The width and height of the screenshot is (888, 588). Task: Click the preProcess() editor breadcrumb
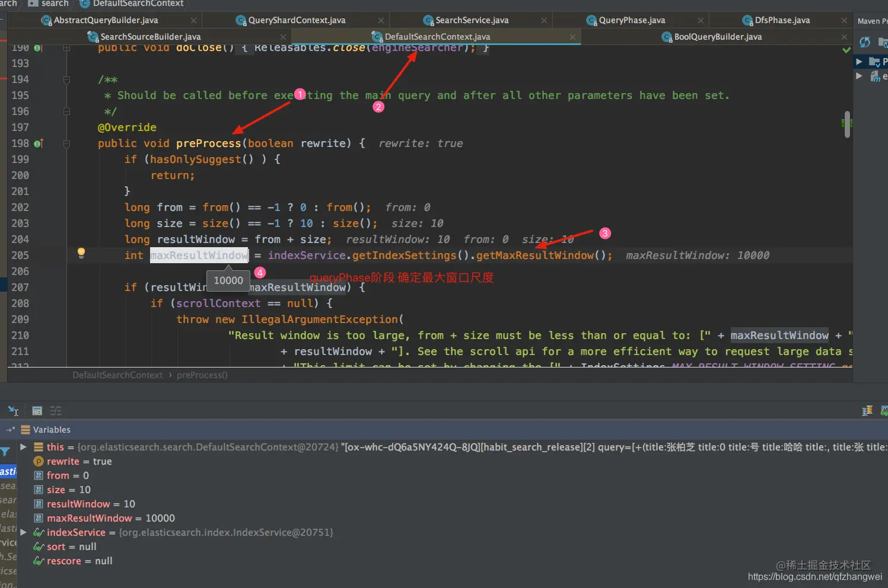point(202,375)
